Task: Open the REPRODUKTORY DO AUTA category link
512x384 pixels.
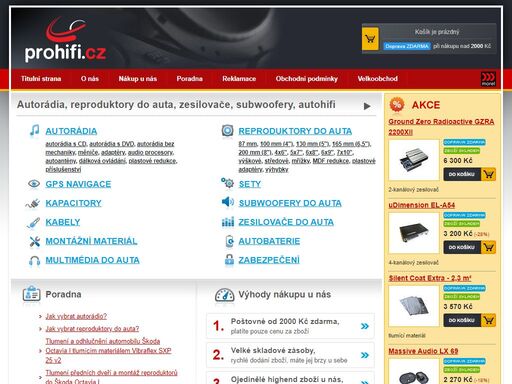Action: pos(295,131)
